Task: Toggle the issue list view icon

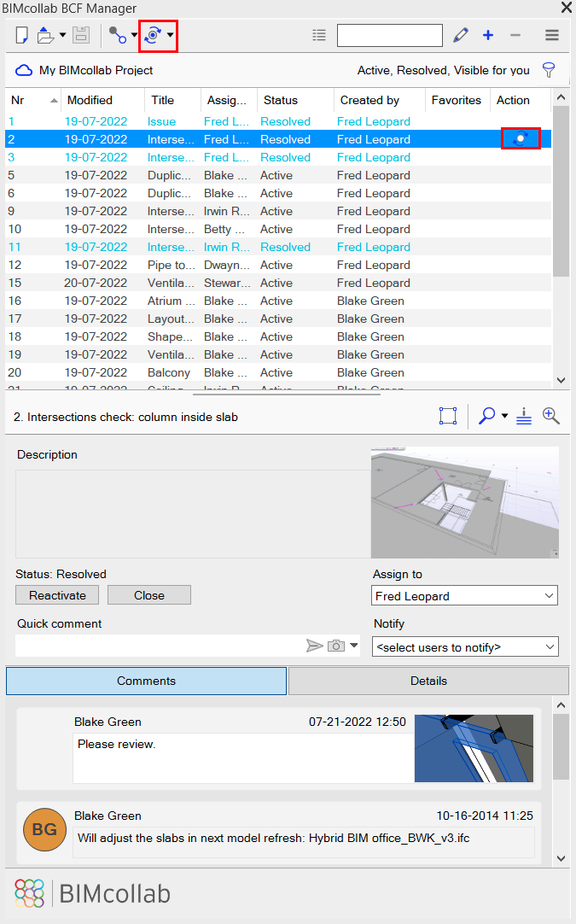Action: [x=319, y=35]
